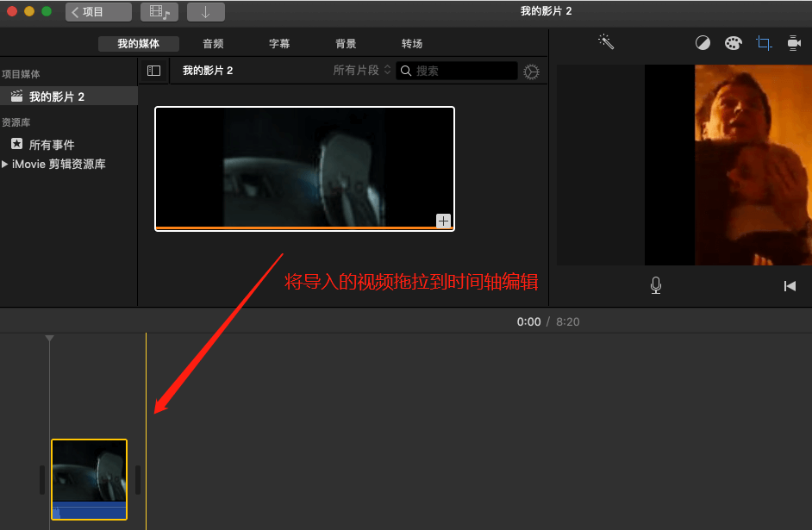Switch to the 我的媒体 tab
The height and width of the screenshot is (530, 812).
(x=138, y=43)
